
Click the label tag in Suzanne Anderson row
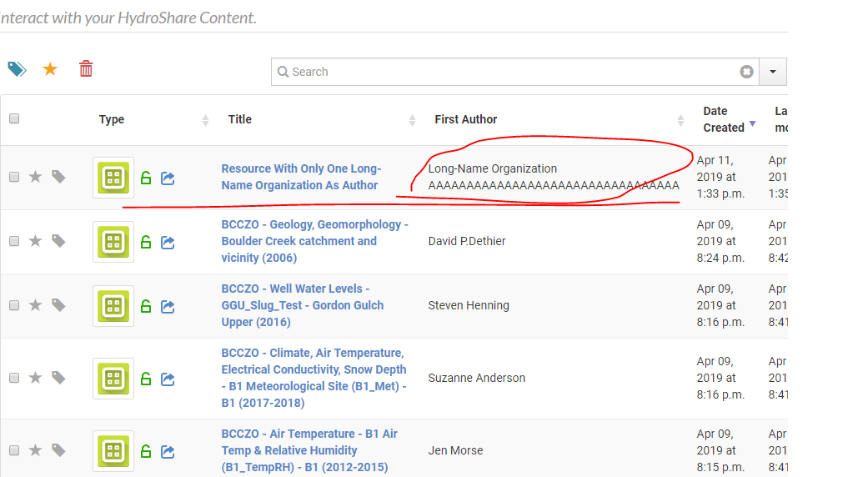58,378
